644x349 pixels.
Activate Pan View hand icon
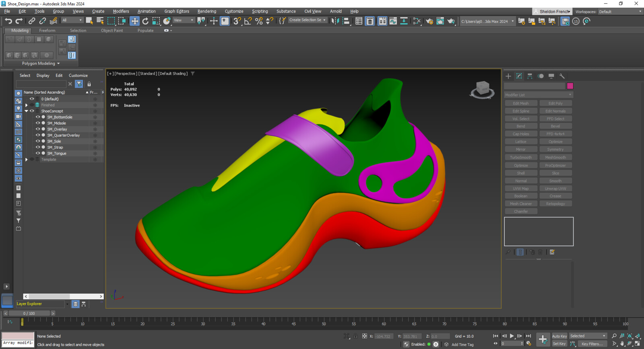[x=622, y=344]
